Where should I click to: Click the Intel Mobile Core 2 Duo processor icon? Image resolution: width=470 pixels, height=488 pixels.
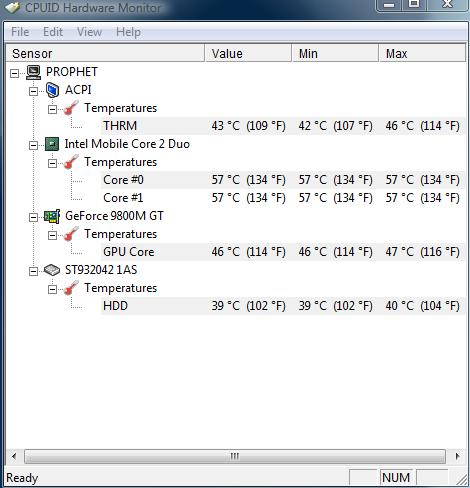click(52, 144)
